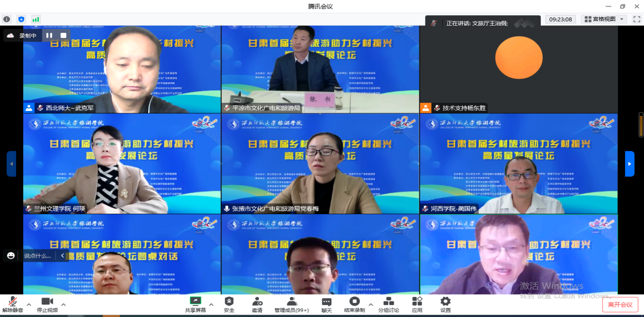Unmute microphone with 解除静音
The width and height of the screenshot is (644, 317).
tap(13, 304)
